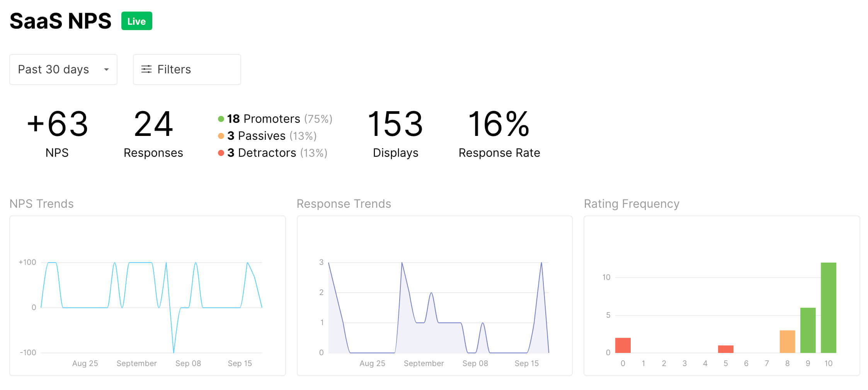Click the SaaS NPS heading

[61, 21]
